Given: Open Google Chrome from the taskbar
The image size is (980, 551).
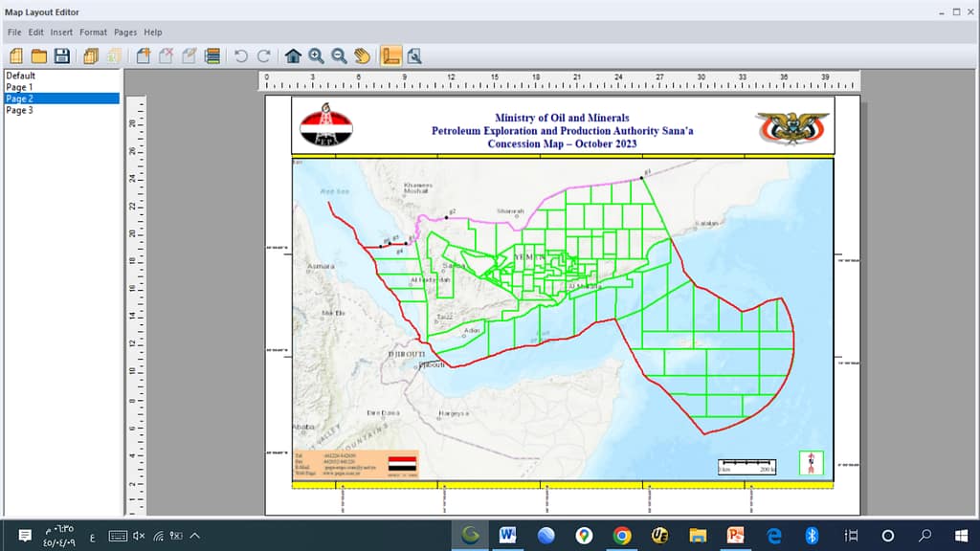Looking at the screenshot, I should [622, 536].
